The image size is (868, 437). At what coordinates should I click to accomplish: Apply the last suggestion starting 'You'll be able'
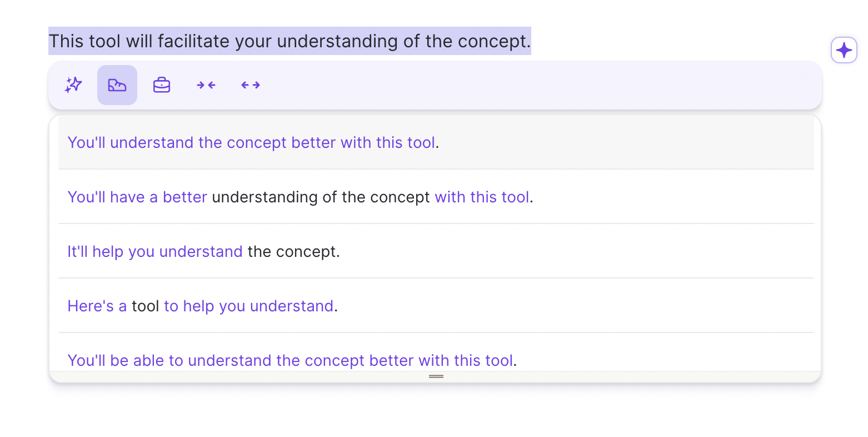(x=290, y=360)
